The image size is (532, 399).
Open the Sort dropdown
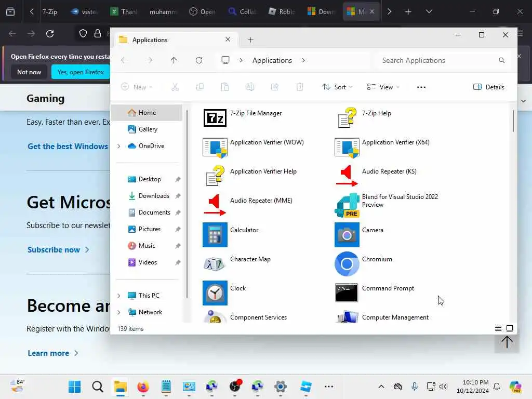click(x=337, y=87)
